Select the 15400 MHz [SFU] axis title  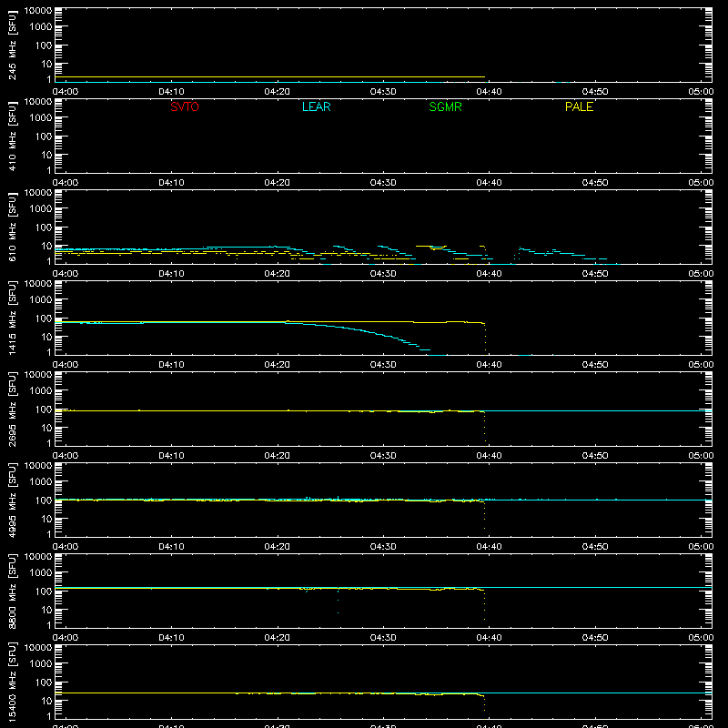(x=13, y=682)
